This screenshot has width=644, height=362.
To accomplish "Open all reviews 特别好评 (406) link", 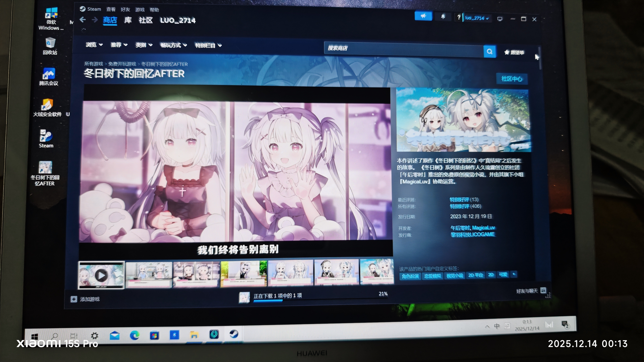I will pyautogui.click(x=466, y=206).
